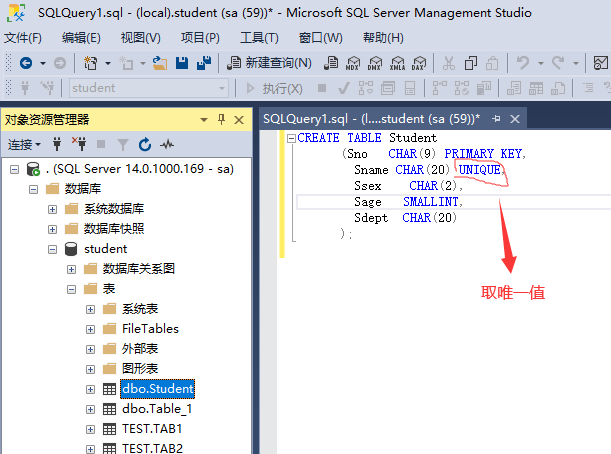Close the SQLQuery1.sql tab
This screenshot has width=611, height=454.
point(515,119)
